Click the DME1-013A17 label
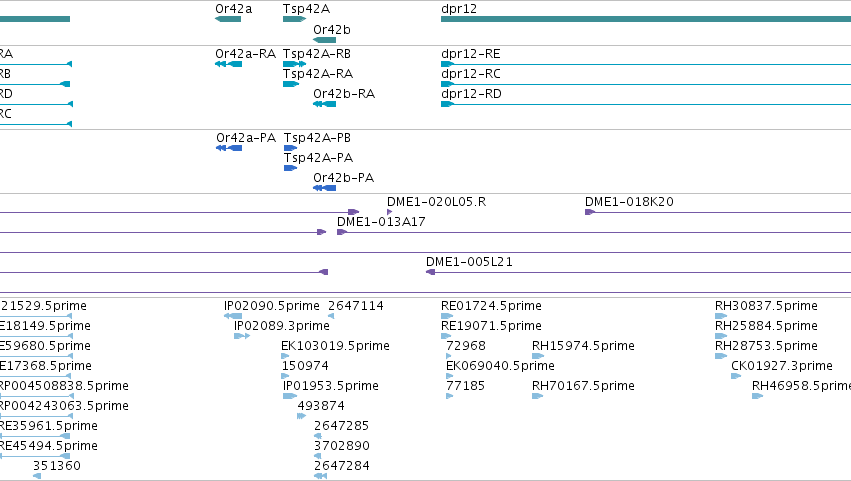851x481 pixels. (x=381, y=222)
